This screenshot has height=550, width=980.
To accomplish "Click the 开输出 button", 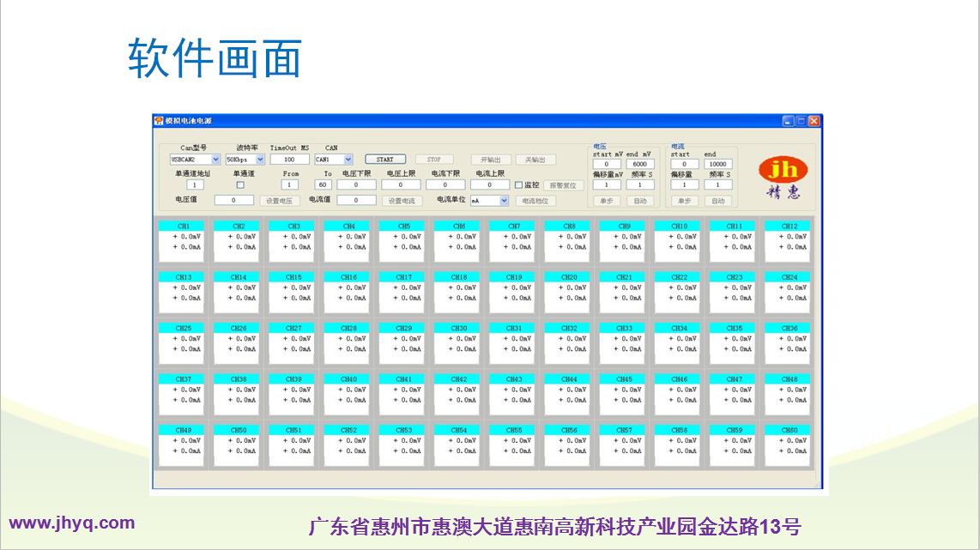I will pyautogui.click(x=491, y=160).
